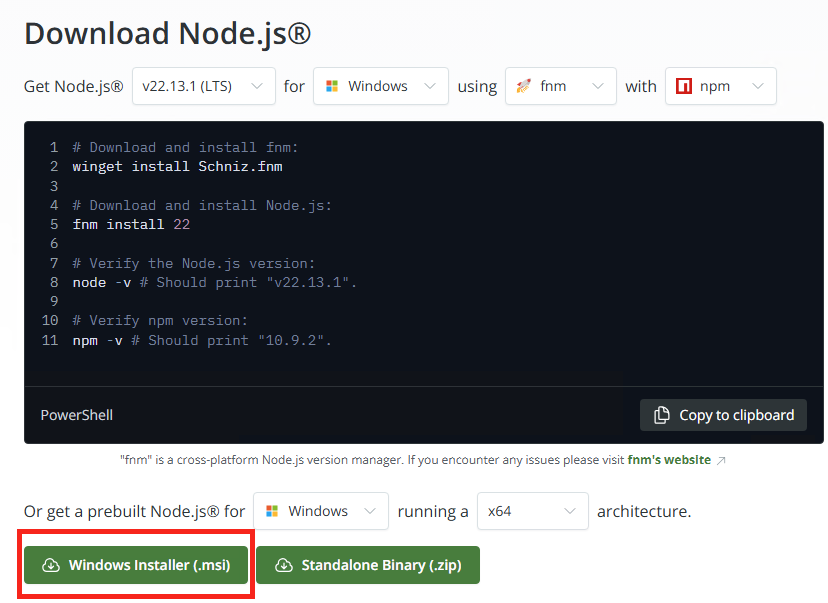828x603 pixels.
Task: Click the external link arrow after fnm's website
Action: click(x=721, y=460)
